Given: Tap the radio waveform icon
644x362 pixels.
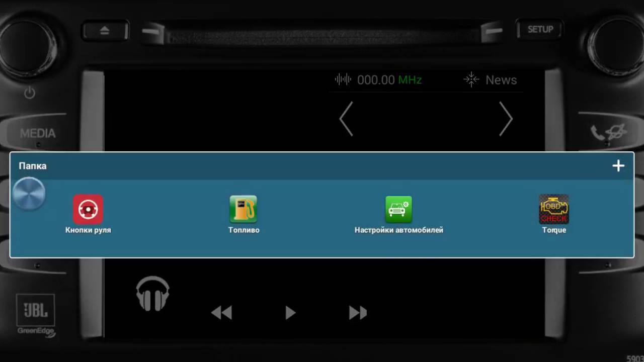Looking at the screenshot, I should (343, 79).
